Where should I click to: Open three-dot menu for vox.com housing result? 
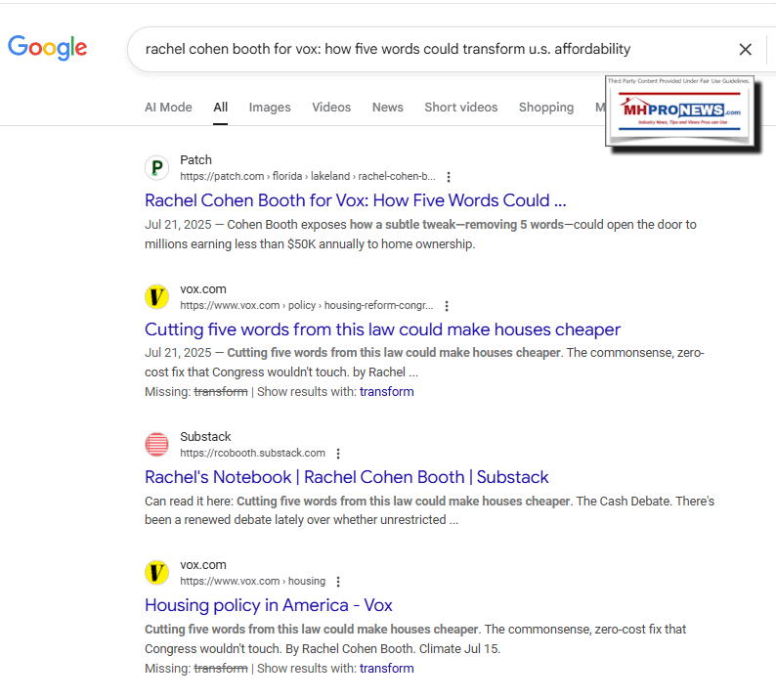pyautogui.click(x=338, y=582)
